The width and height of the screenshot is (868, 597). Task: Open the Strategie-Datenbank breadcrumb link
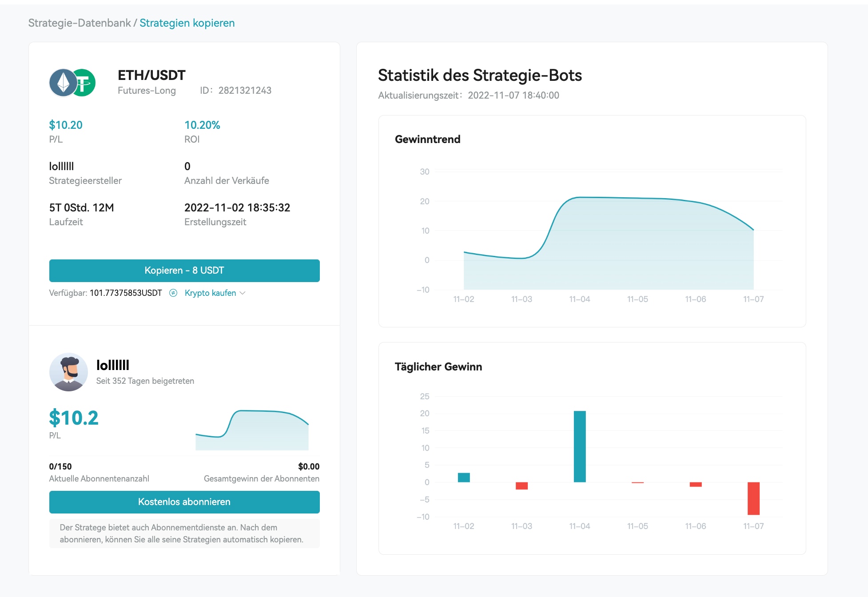point(80,23)
